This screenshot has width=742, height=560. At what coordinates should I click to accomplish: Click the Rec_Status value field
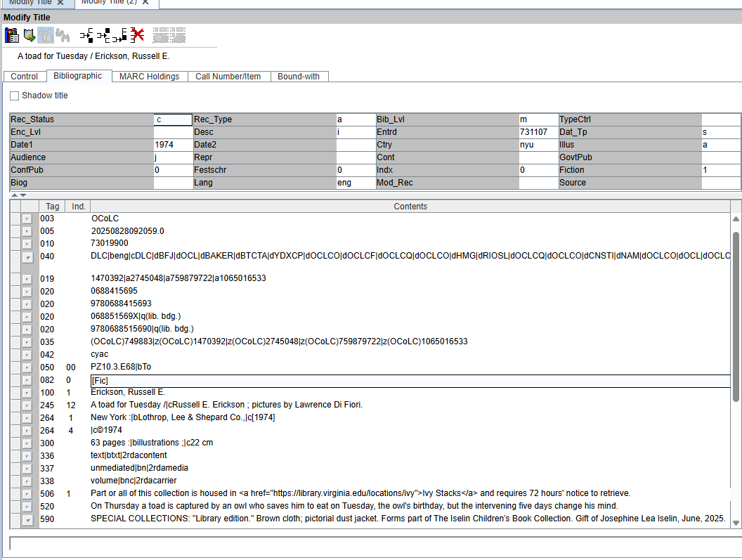pyautogui.click(x=173, y=119)
